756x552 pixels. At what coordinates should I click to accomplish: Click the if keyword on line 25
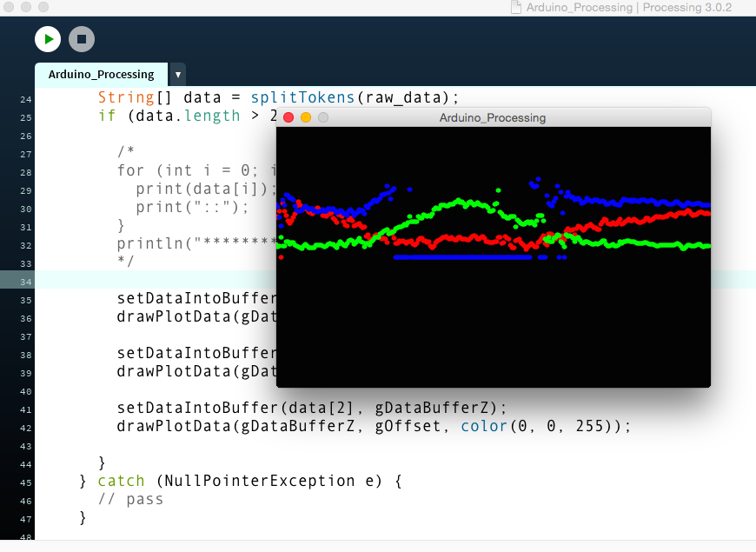point(107,116)
